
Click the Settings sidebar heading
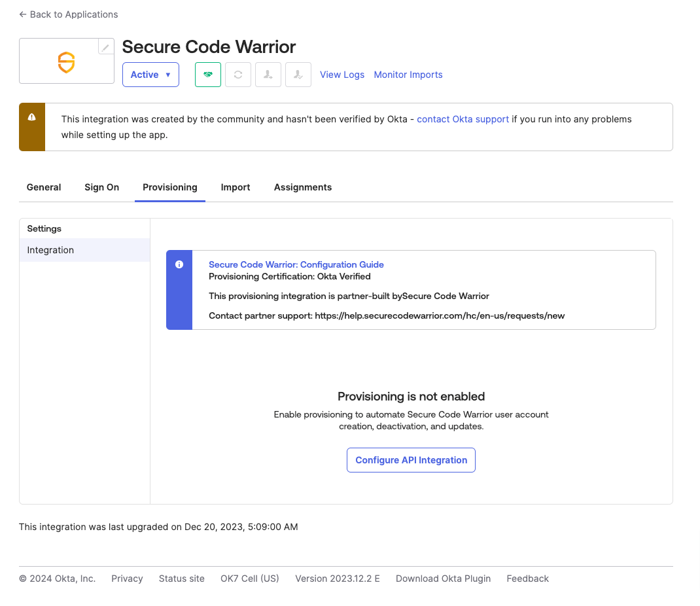pos(44,228)
